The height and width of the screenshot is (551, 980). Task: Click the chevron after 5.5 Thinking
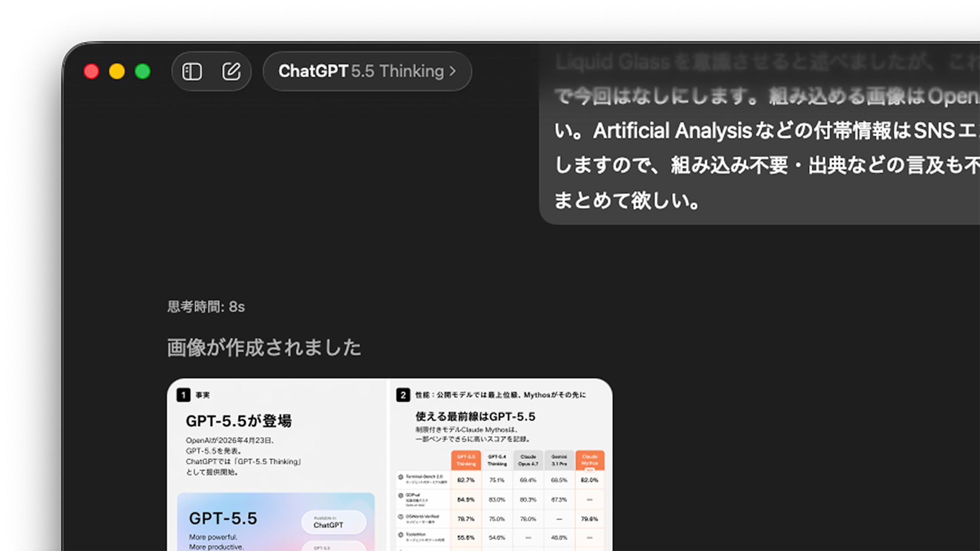click(453, 72)
